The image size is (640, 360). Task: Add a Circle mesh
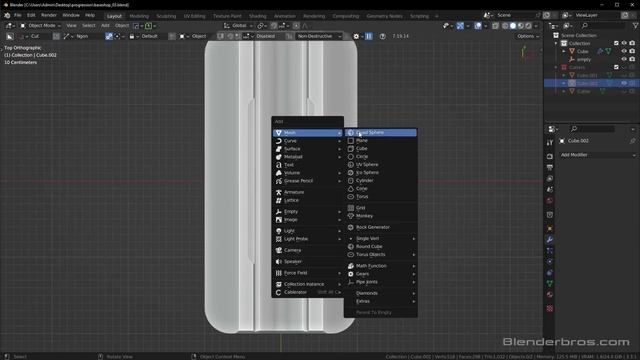point(381,156)
